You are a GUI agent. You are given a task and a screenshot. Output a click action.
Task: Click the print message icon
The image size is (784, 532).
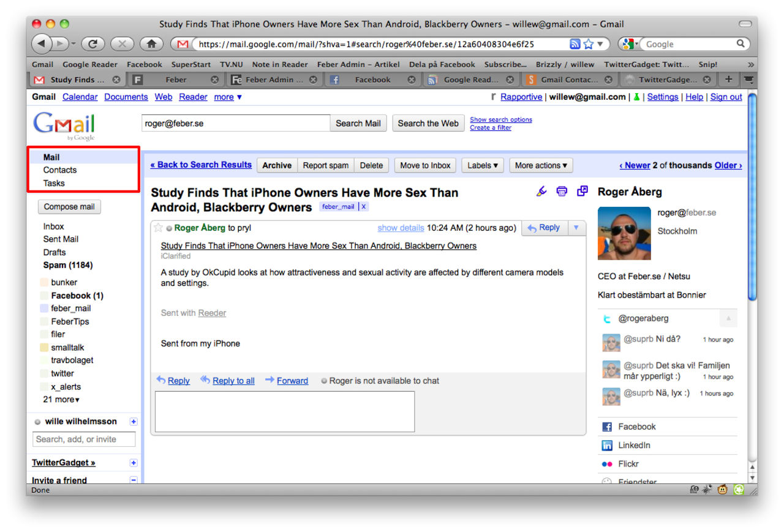click(562, 192)
